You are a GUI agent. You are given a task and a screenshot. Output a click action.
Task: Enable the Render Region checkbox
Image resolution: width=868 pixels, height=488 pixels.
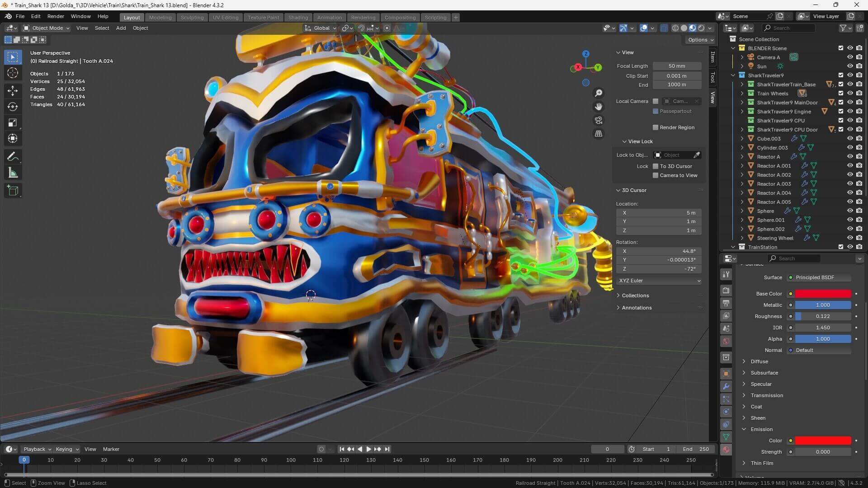[656, 127]
